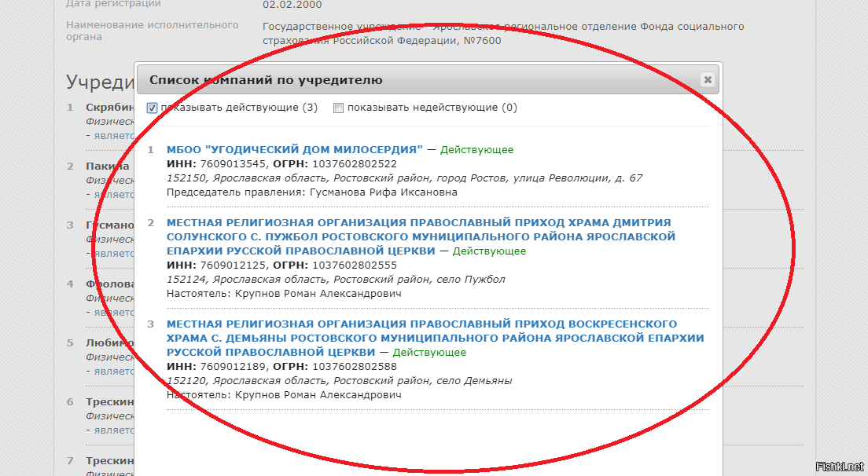Close the company list dialog
Viewport: 868px width, 476px height.
[x=708, y=79]
